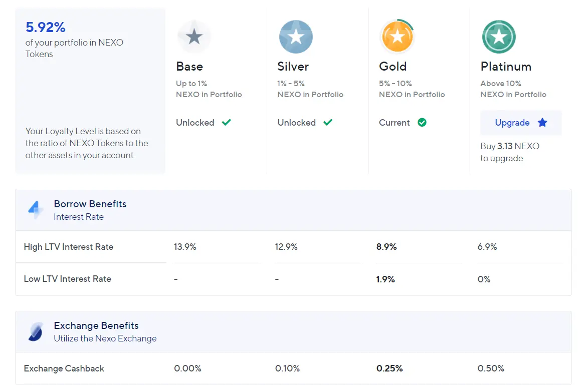Viewport: 588px width, 385px height.
Task: Click the Gold tier heading
Action: click(x=393, y=66)
